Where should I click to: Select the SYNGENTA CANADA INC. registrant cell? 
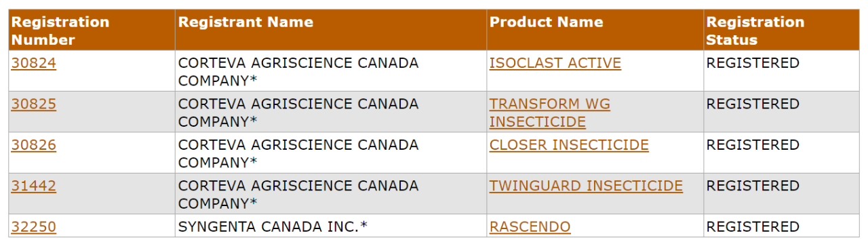(x=331, y=226)
